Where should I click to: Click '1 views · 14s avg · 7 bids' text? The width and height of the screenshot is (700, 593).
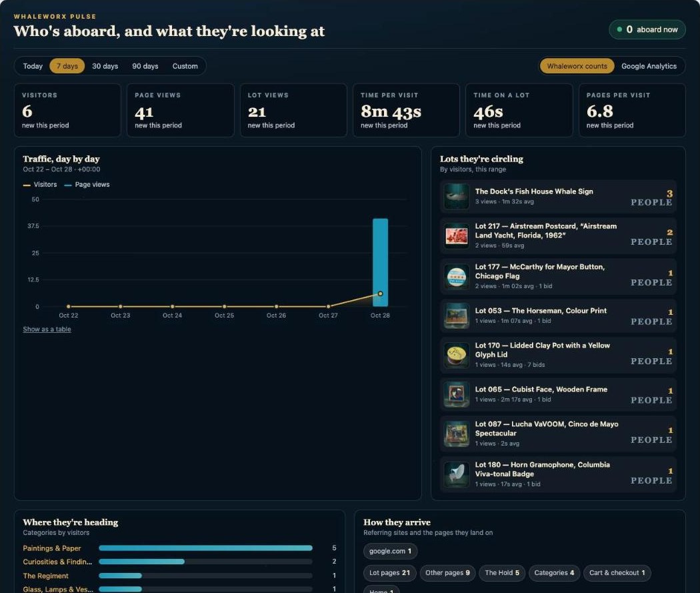(510, 364)
